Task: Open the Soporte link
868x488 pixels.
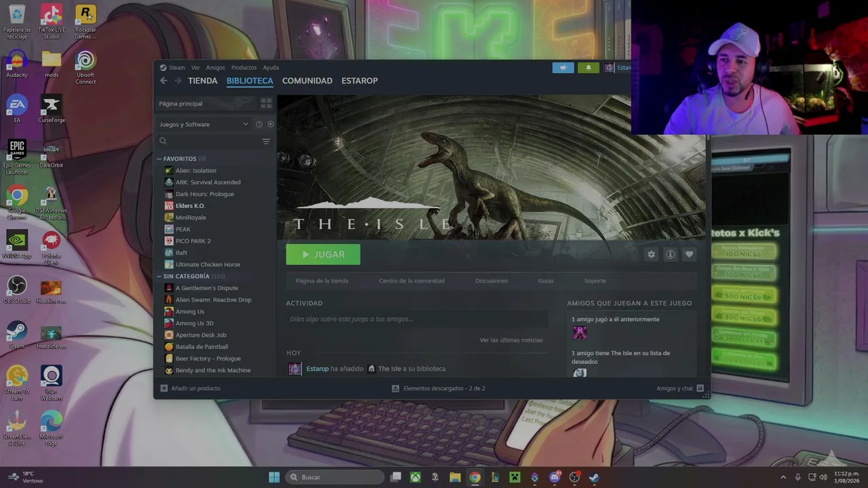Action: click(x=595, y=281)
